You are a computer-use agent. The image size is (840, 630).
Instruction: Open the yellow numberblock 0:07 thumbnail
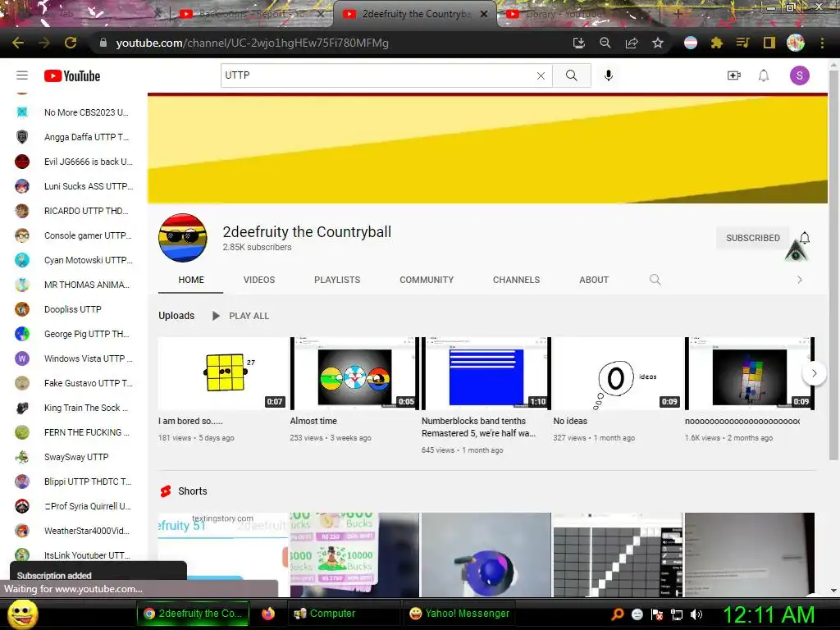tap(222, 373)
